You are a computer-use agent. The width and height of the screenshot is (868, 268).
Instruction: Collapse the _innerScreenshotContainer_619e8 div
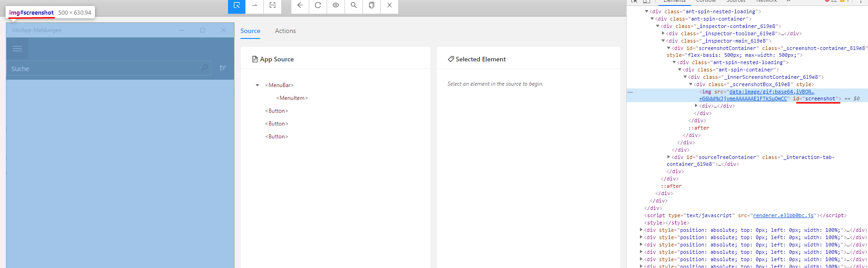(x=685, y=77)
